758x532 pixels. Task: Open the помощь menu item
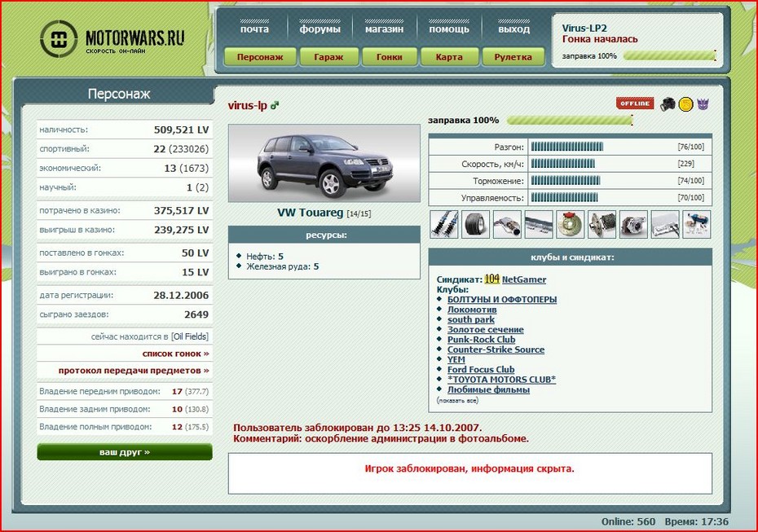click(449, 29)
